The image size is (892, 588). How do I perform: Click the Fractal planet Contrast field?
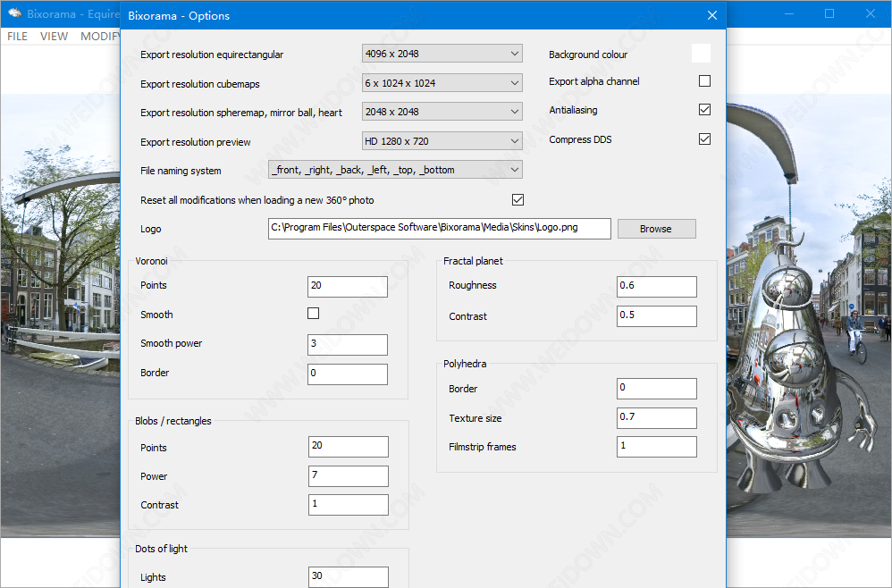pyautogui.click(x=656, y=316)
